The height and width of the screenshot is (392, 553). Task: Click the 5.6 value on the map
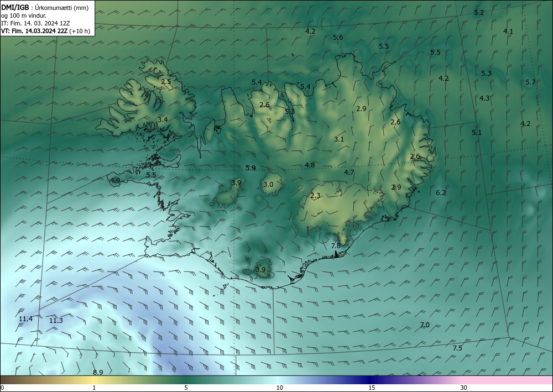338,37
